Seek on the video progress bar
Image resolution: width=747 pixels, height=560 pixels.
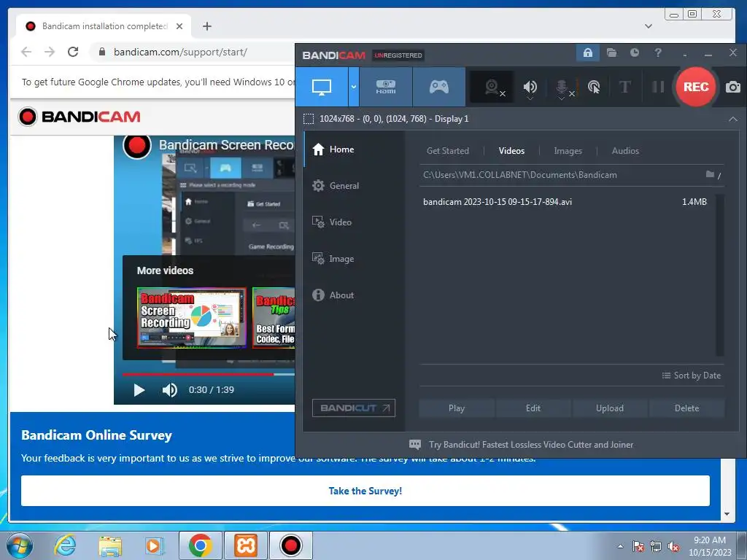(x=208, y=374)
